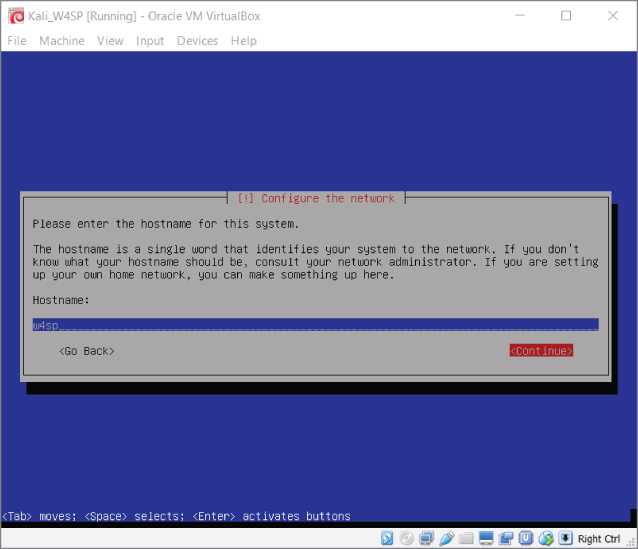This screenshot has height=549, width=638.
Task: Activate the Continue button
Action: coord(541,350)
